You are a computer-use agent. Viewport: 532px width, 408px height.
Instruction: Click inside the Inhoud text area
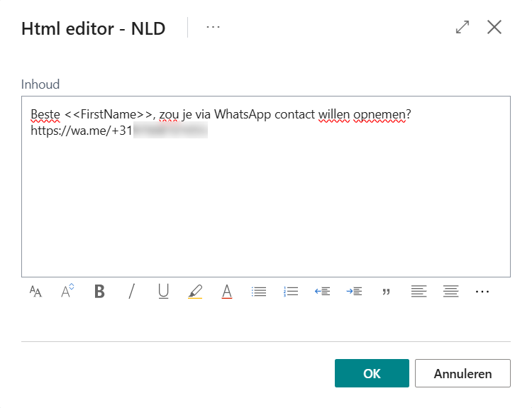click(x=266, y=206)
